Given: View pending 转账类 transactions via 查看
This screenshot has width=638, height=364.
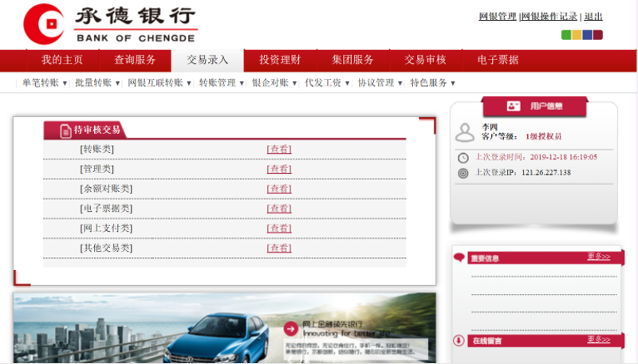Looking at the screenshot, I should click(x=279, y=149).
